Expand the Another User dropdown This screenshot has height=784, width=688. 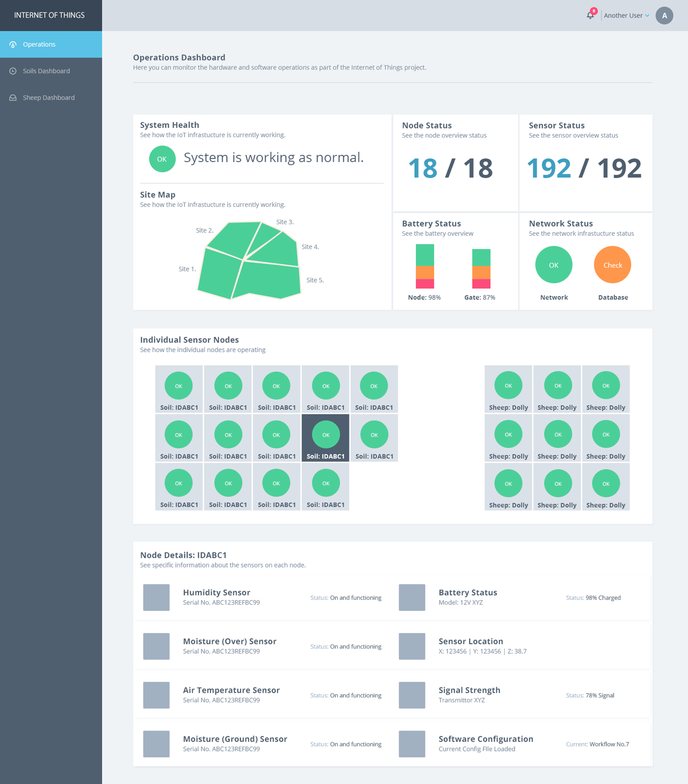pyautogui.click(x=627, y=16)
